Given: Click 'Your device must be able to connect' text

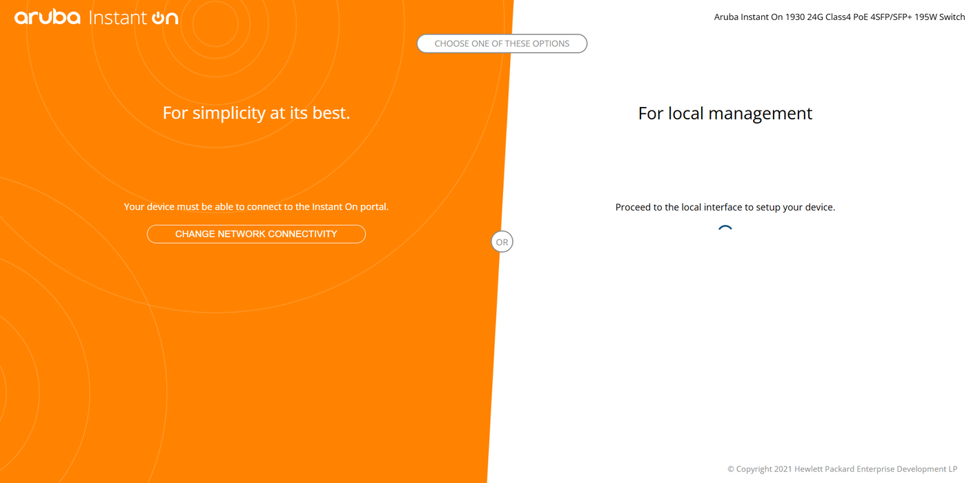Looking at the screenshot, I should [x=256, y=206].
